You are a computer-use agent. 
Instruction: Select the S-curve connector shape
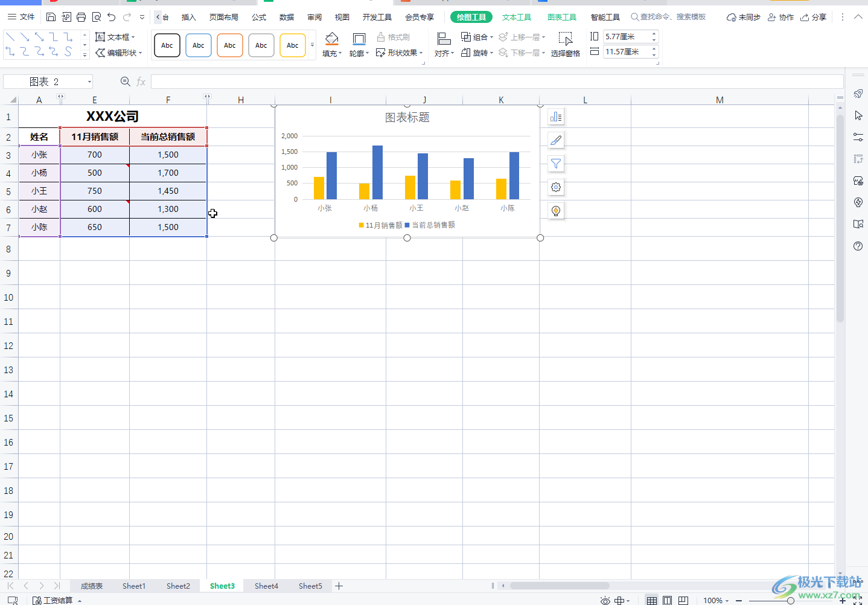[x=68, y=52]
